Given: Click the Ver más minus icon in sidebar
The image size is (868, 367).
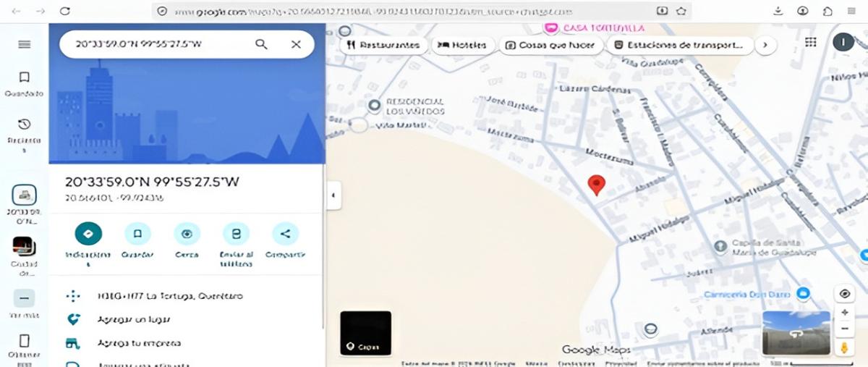Looking at the screenshot, I should point(24,298).
